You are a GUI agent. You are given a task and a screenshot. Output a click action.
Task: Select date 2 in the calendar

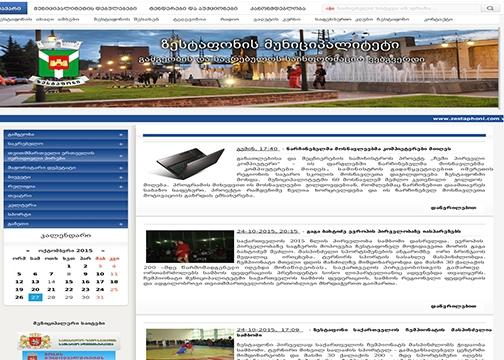coord(85,266)
